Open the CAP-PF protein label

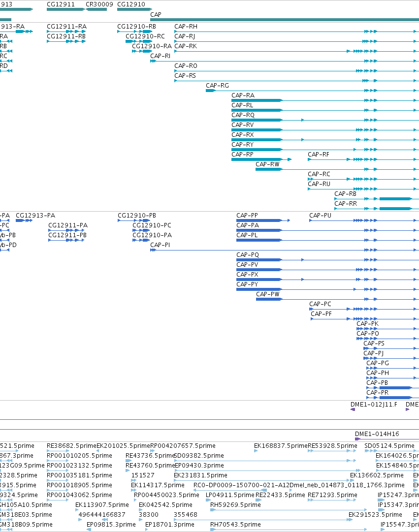tap(321, 314)
